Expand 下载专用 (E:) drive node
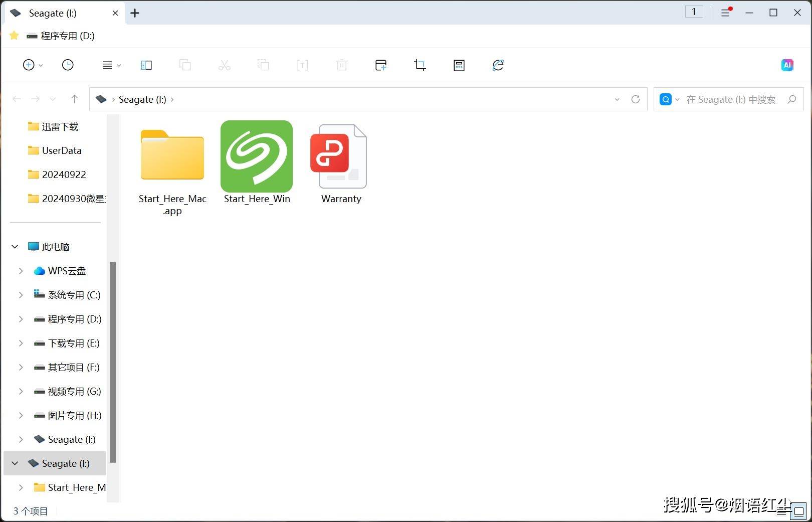Image resolution: width=812 pixels, height=522 pixels. coord(21,343)
